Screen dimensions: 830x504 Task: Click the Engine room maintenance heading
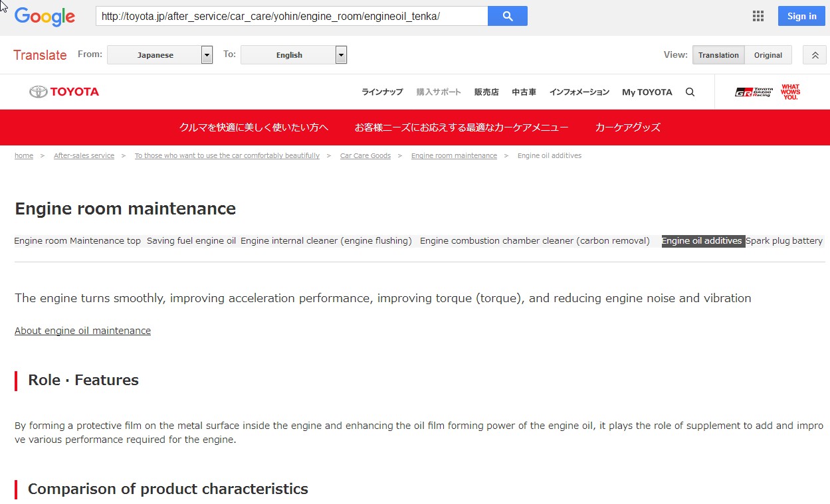coord(126,209)
